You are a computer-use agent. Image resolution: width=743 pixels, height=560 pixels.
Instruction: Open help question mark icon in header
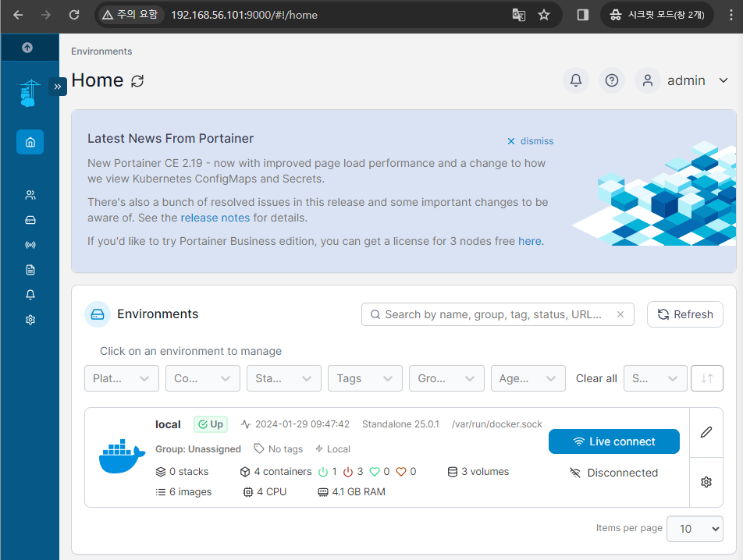612,80
